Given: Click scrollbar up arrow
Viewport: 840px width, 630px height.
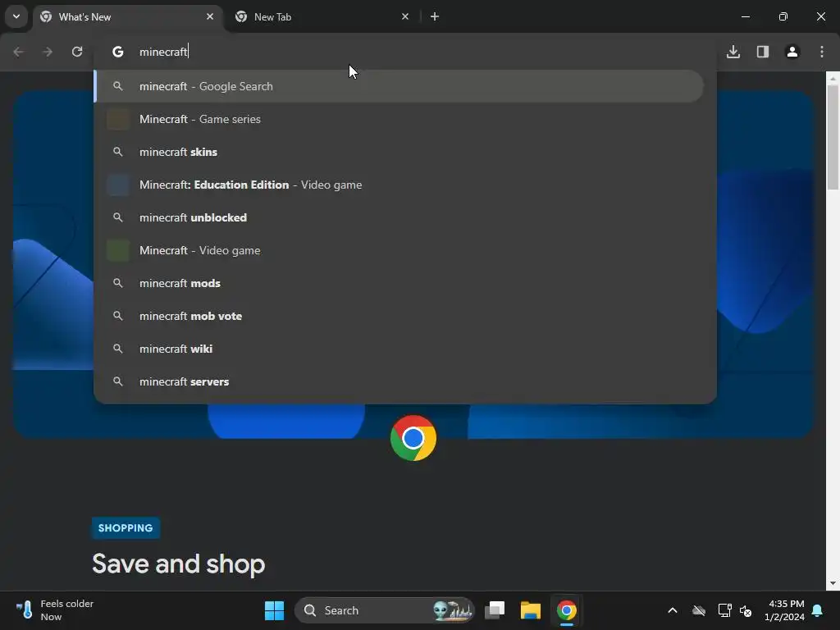Looking at the screenshot, I should pyautogui.click(x=833, y=78).
